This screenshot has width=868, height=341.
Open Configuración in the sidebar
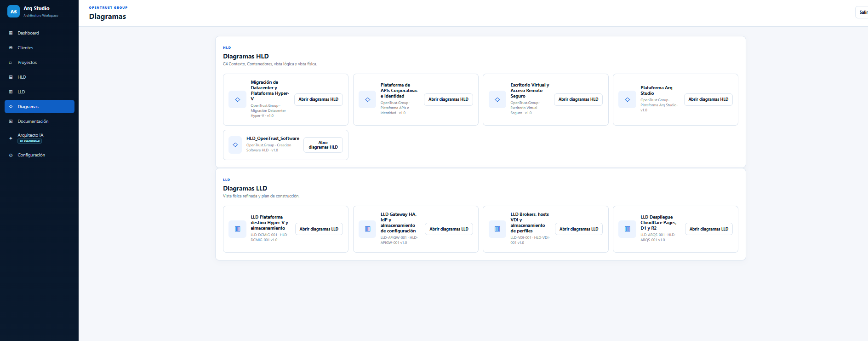[40, 155]
